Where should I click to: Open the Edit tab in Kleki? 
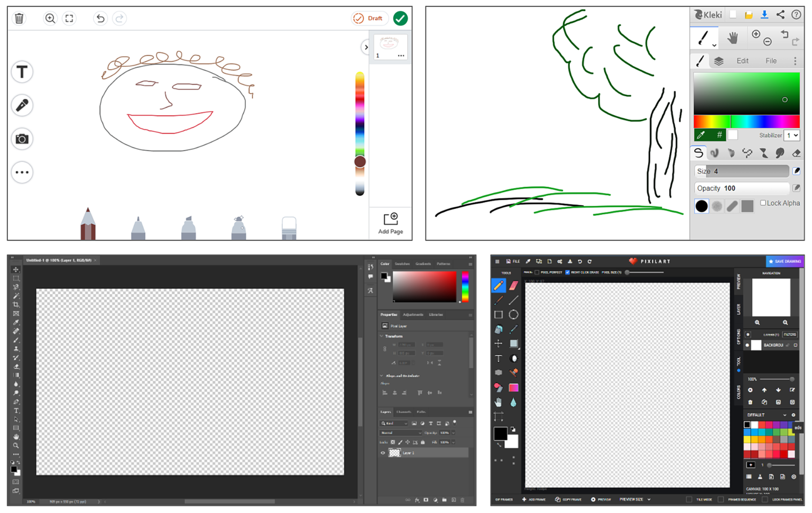pos(742,60)
